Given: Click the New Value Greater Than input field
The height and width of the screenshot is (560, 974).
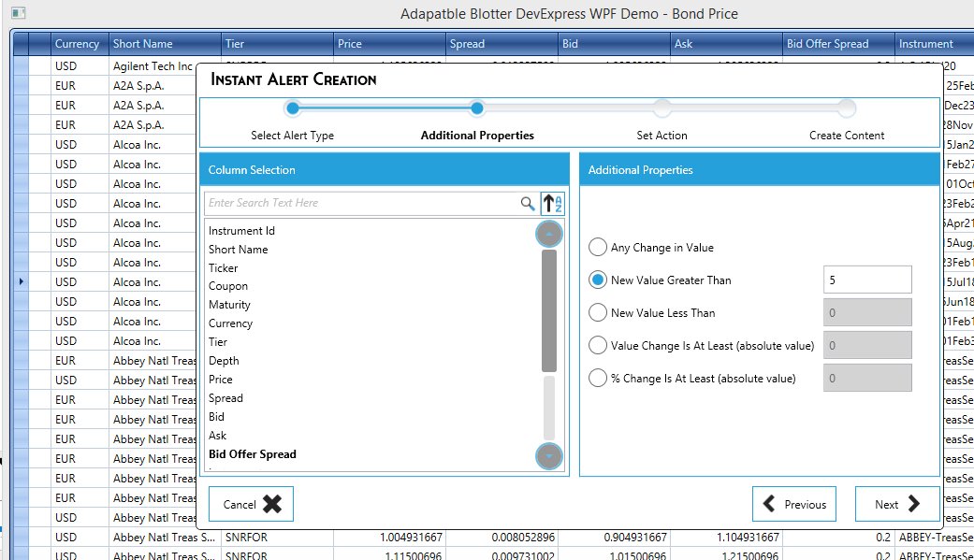Looking at the screenshot, I should tap(867, 279).
